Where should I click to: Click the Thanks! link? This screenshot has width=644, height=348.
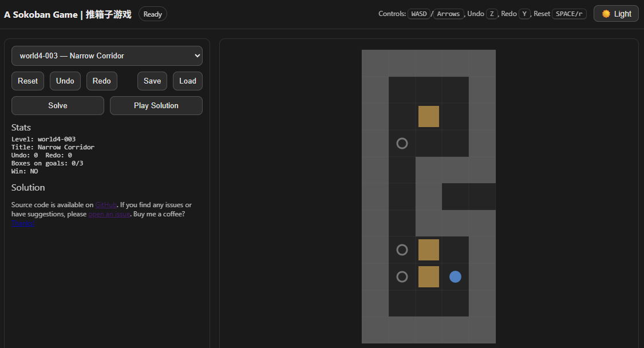(22, 223)
